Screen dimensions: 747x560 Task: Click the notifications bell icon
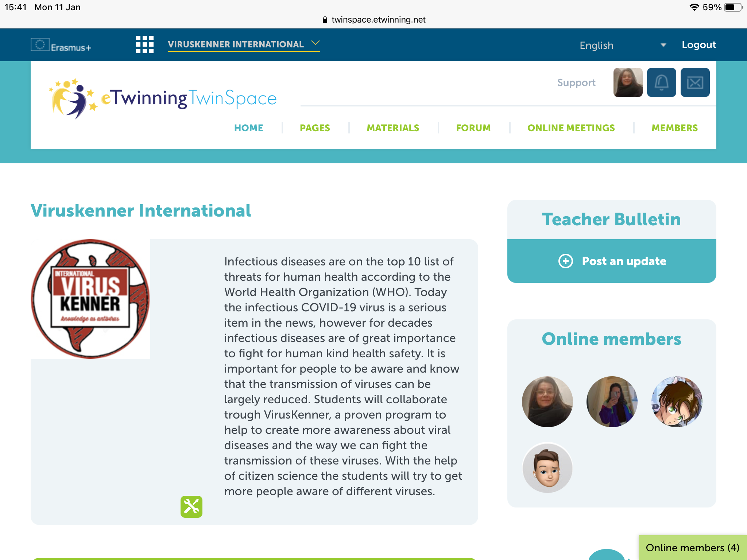click(x=661, y=82)
